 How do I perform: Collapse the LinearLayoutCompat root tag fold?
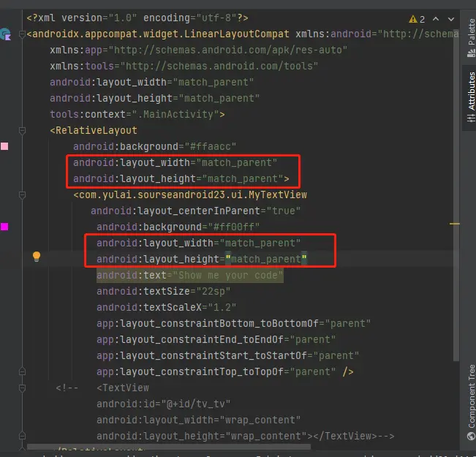pos(22,34)
